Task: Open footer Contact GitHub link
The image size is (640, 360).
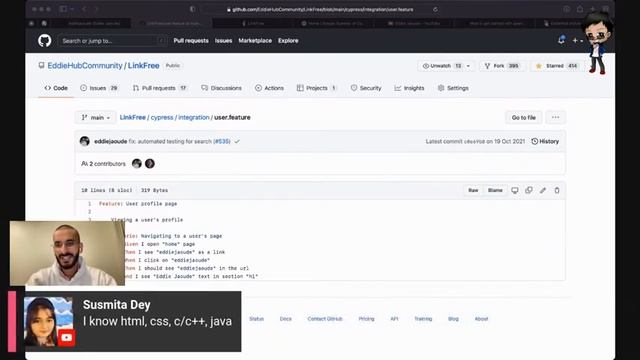Action: coord(325,319)
